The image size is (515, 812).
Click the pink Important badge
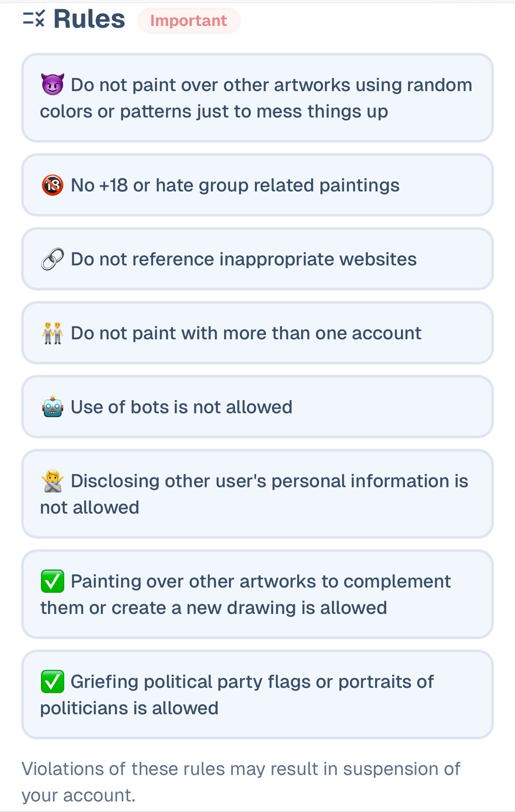189,21
